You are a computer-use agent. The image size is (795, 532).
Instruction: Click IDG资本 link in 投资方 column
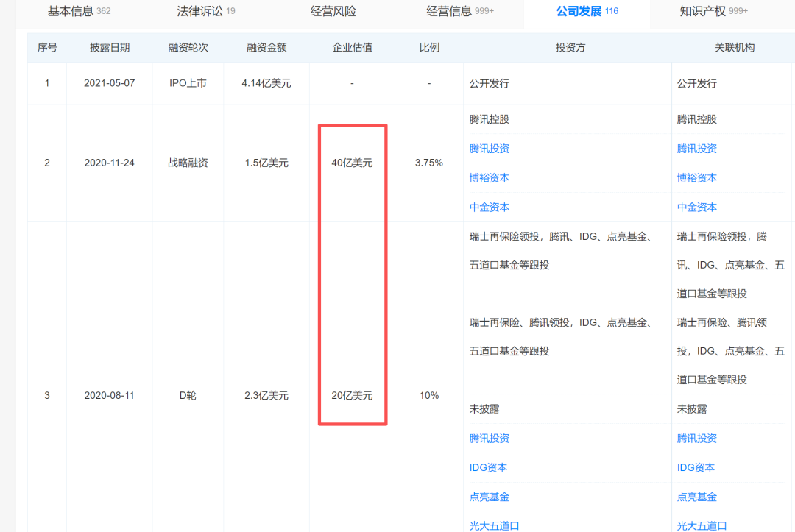pyautogui.click(x=488, y=468)
